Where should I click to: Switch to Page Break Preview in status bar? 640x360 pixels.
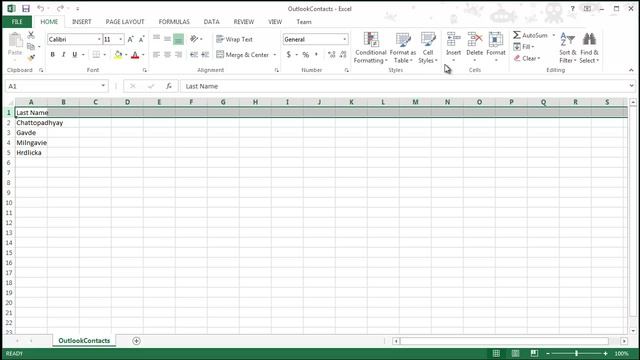534,353
